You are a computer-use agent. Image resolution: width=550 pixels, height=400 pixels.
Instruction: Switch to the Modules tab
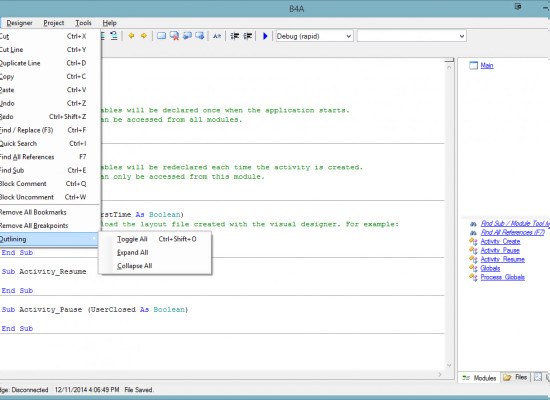(479, 378)
